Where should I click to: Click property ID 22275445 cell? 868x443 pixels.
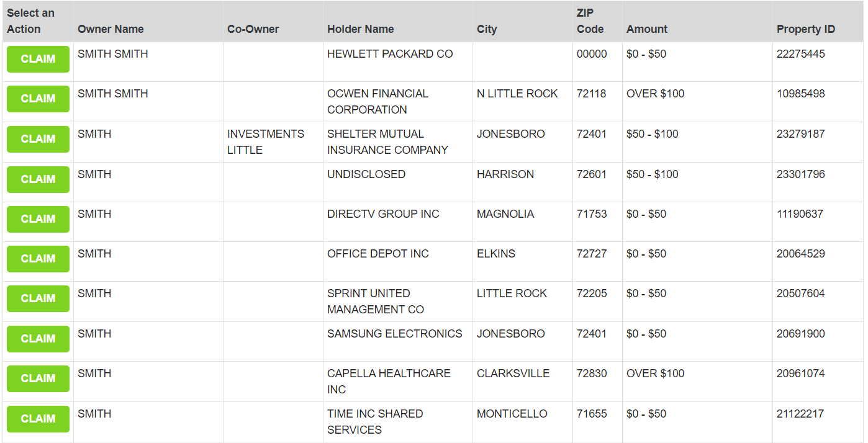pyautogui.click(x=800, y=54)
